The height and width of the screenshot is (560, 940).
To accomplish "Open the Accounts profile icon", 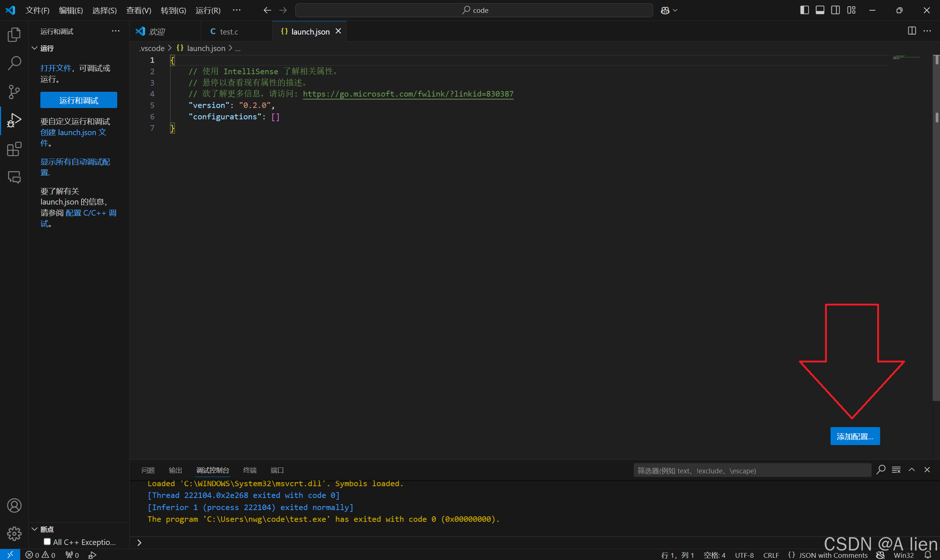I will (14, 505).
